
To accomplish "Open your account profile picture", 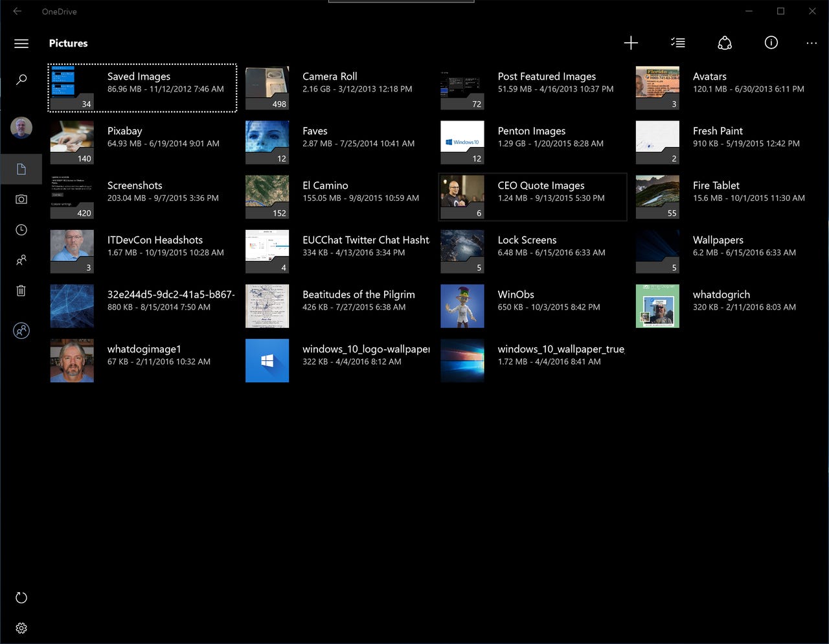I will 21,128.
